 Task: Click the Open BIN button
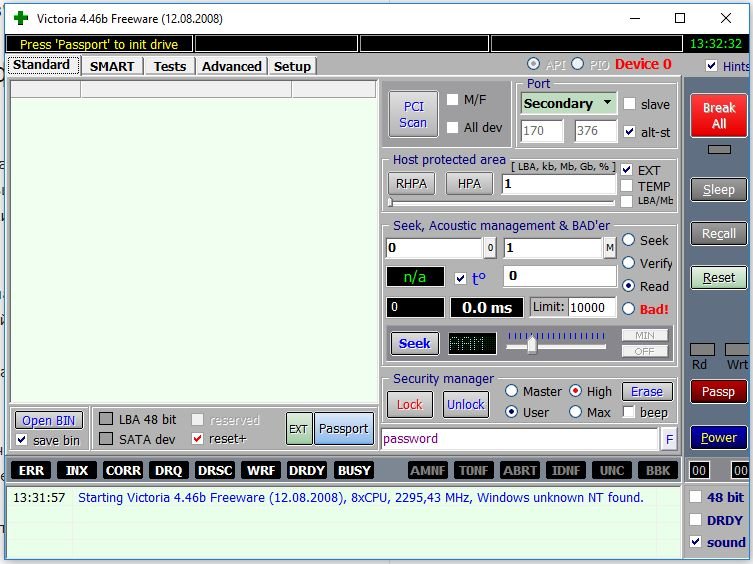(49, 420)
